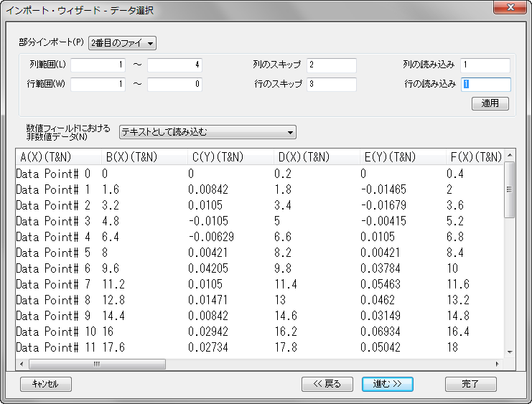The width and height of the screenshot is (532, 404).
Task: Click cell value 0.03149
Action: [381, 316]
